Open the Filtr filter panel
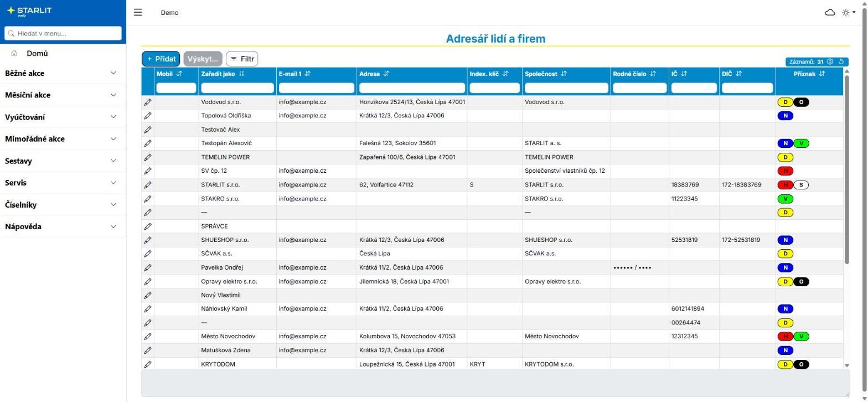 [242, 59]
